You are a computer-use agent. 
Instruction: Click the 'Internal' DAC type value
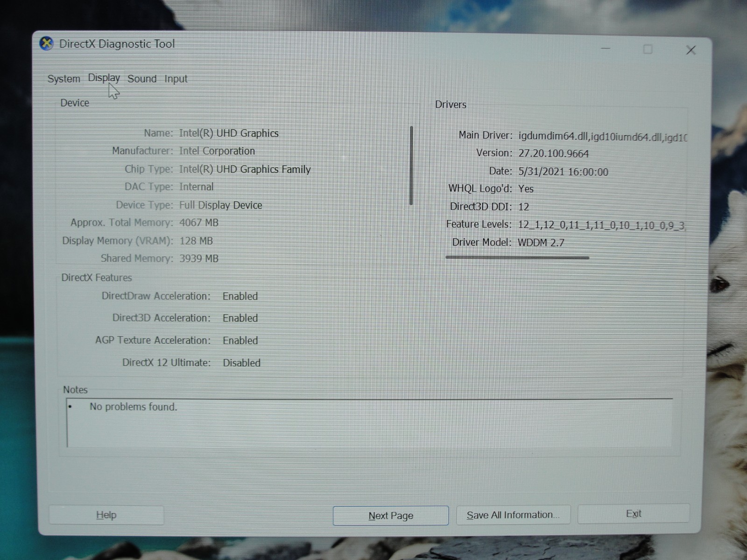[x=197, y=187]
